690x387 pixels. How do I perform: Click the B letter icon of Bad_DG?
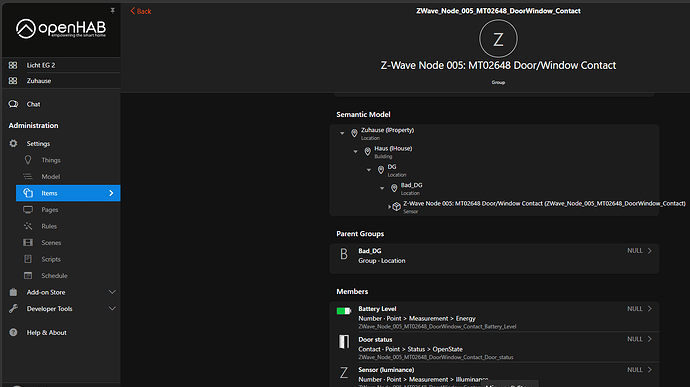pos(344,254)
